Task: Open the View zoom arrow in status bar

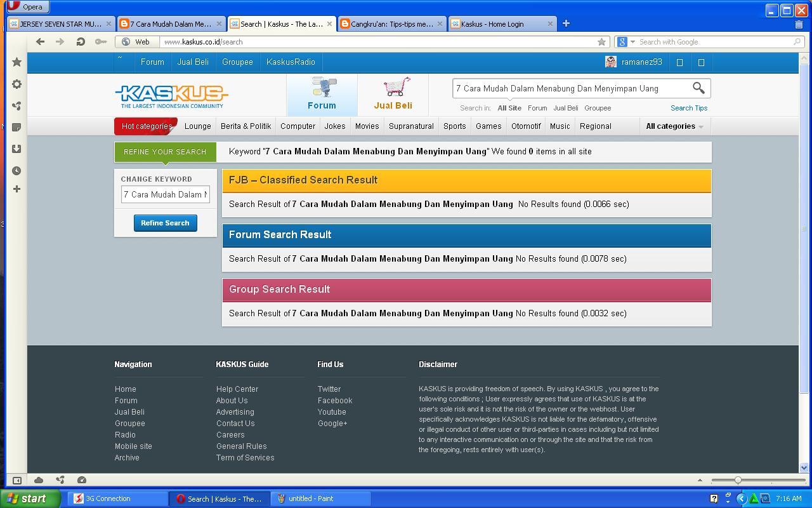Action: point(700,480)
